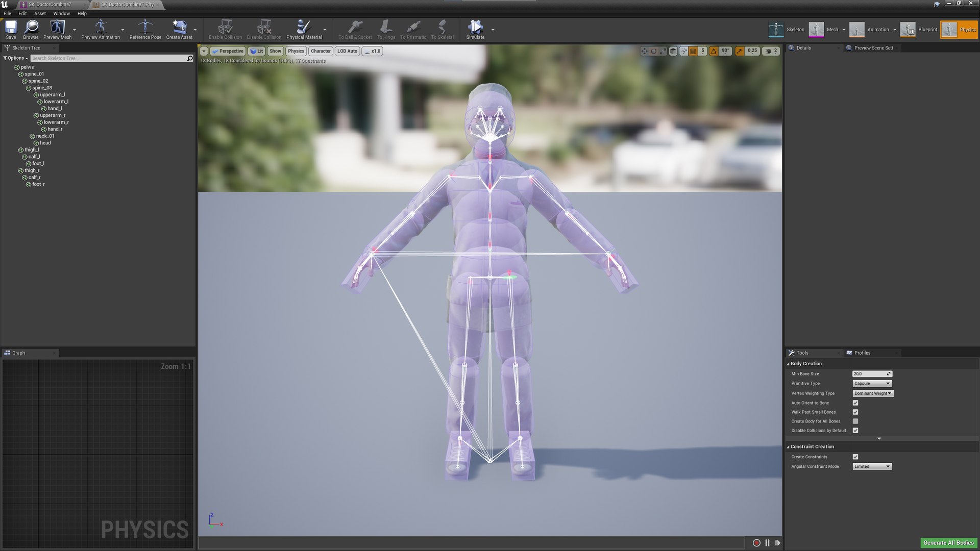Screen dimensions: 980x551
Task: Click Min Bone Size value field
Action: tap(872, 374)
